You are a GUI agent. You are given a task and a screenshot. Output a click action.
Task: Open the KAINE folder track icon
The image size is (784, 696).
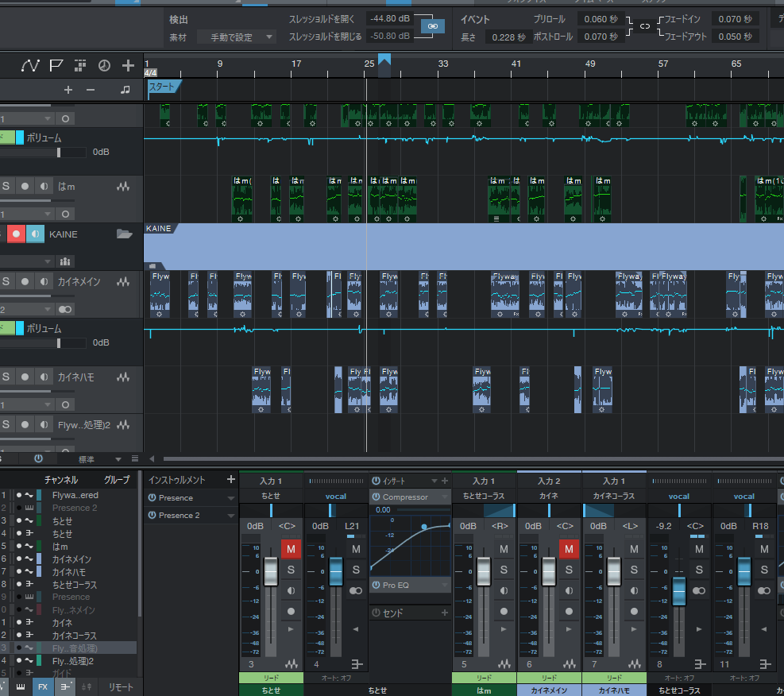(x=124, y=234)
